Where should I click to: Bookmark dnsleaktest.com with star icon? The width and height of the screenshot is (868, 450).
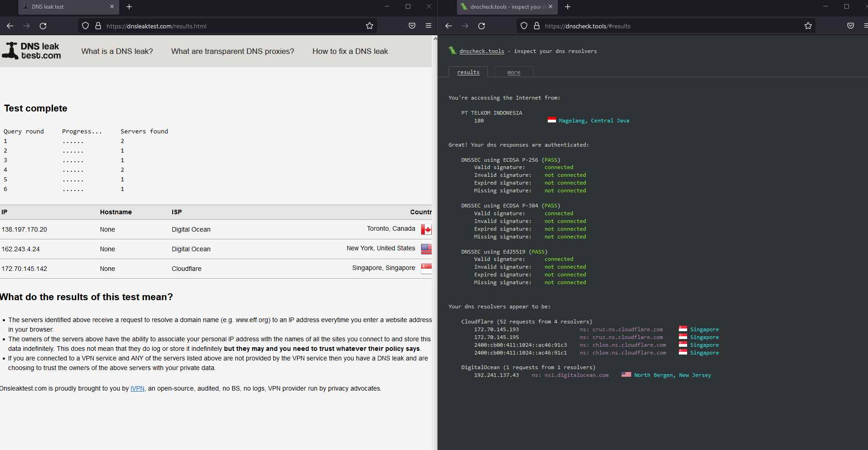pos(370,26)
